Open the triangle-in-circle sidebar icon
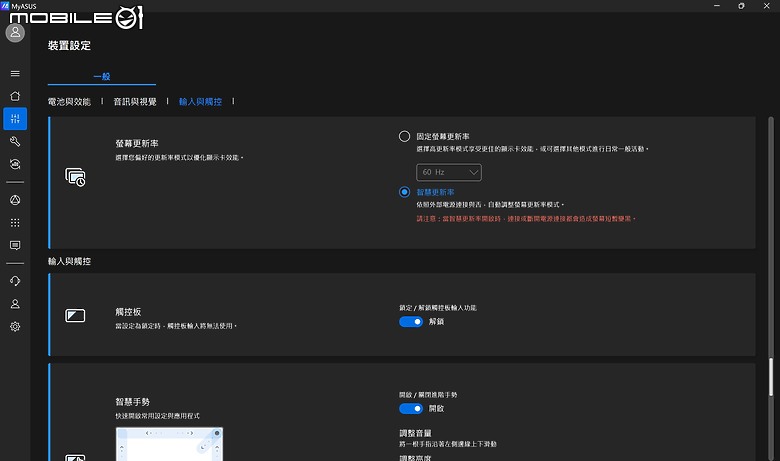This screenshot has height=461, width=780. click(x=15, y=200)
